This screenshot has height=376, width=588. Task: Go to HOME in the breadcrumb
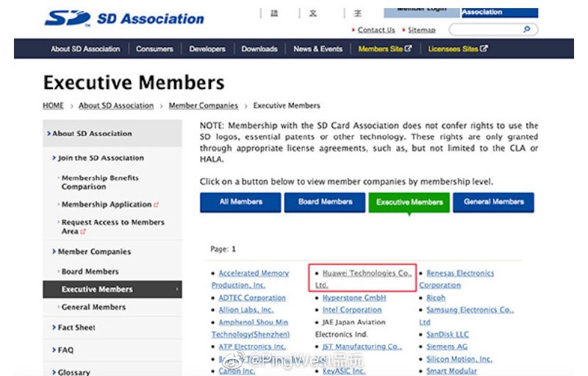pos(53,106)
